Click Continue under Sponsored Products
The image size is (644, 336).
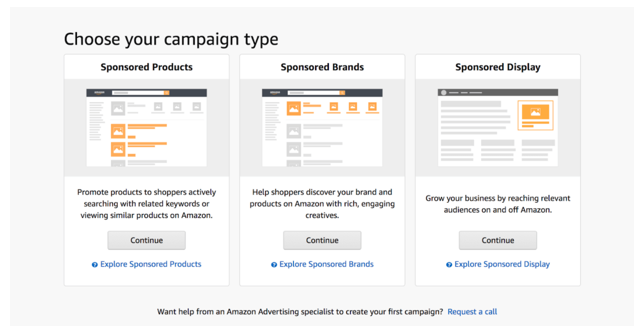[146, 240]
